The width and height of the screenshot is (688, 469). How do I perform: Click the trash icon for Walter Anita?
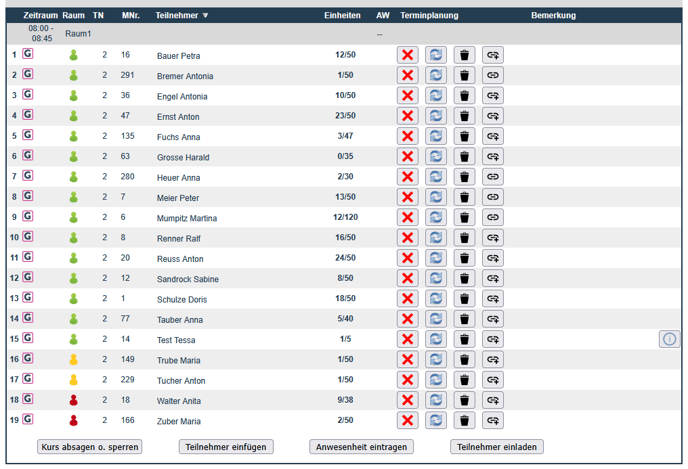(x=464, y=400)
